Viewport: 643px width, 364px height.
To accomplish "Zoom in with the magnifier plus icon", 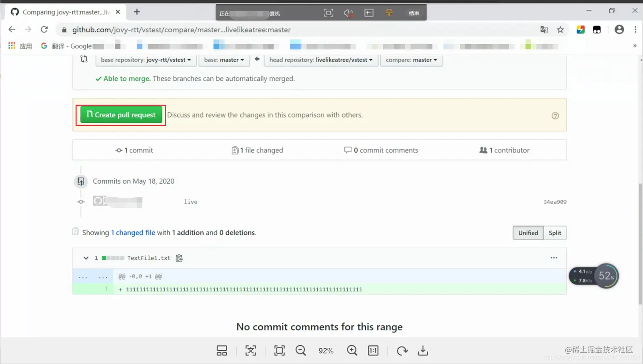I will tap(352, 350).
